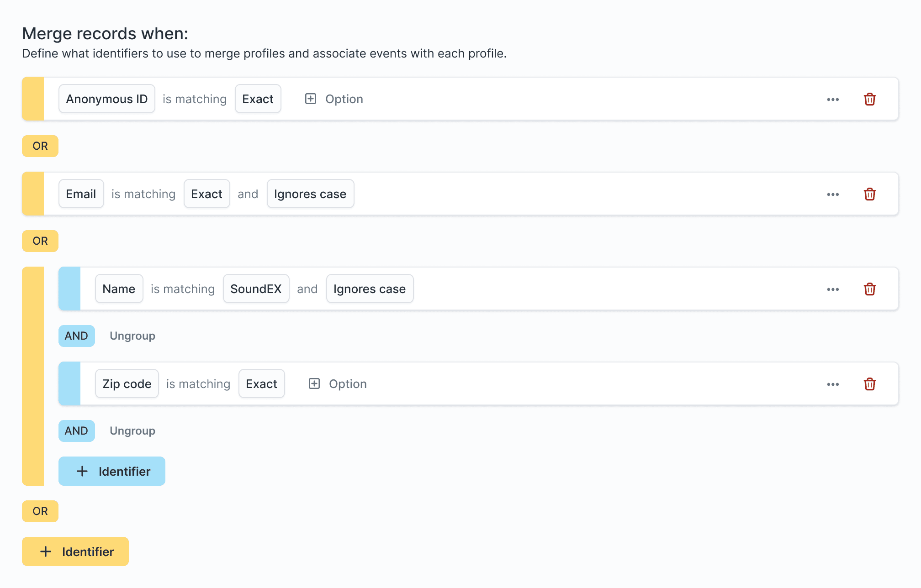Click the AND badge below the Name rule
The height and width of the screenshot is (588, 921).
coord(76,336)
